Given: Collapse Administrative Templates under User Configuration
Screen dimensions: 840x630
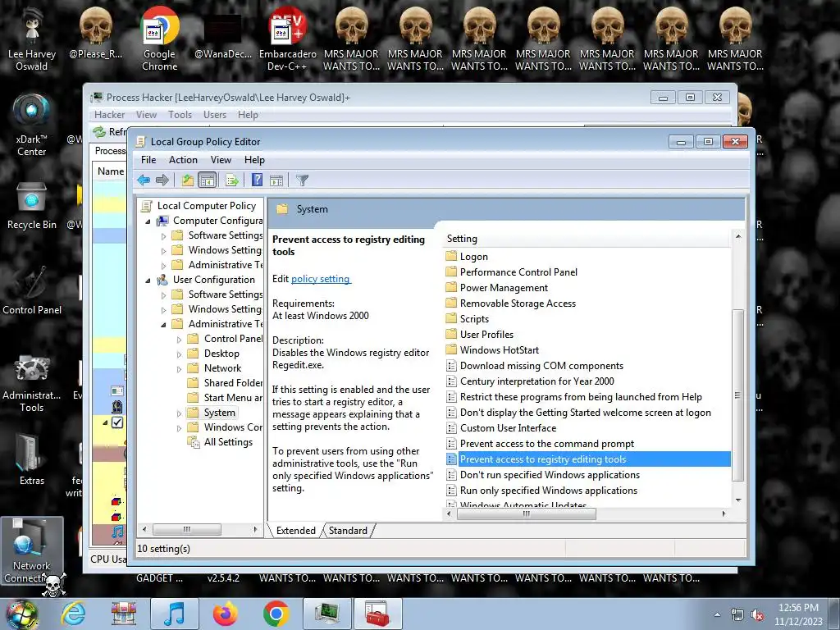Looking at the screenshot, I should [x=163, y=325].
